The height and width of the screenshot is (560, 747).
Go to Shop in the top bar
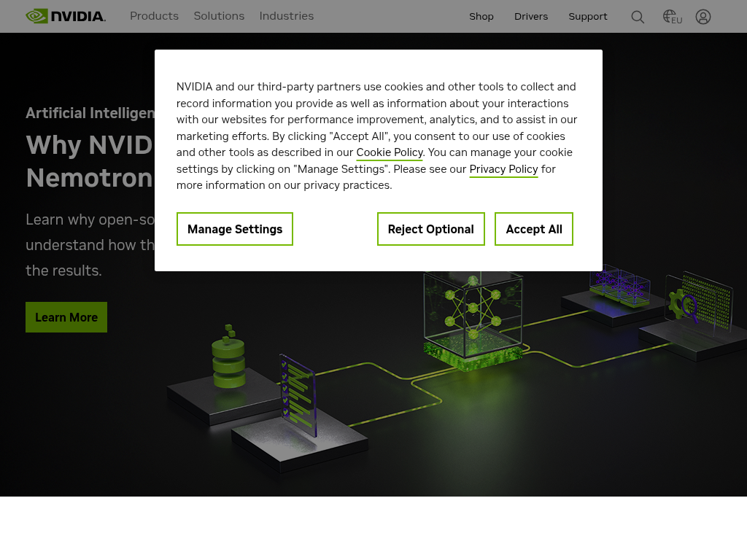coord(481,16)
